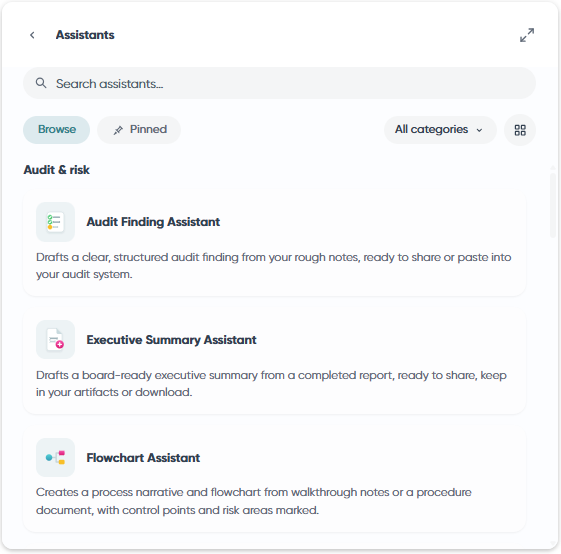The height and width of the screenshot is (554, 561).
Task: Select the Audit Finding Assistant description card
Action: [x=274, y=243]
